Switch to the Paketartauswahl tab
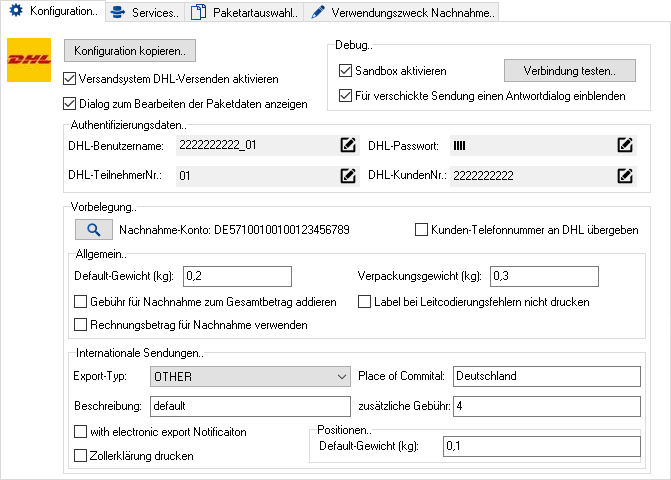This screenshot has height=480, width=671. 244,12
